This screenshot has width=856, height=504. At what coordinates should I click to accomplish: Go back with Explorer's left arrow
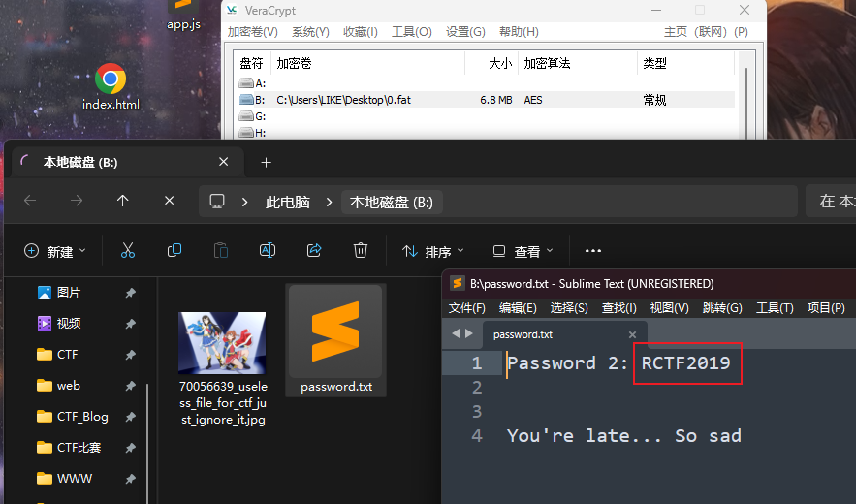click(x=30, y=201)
